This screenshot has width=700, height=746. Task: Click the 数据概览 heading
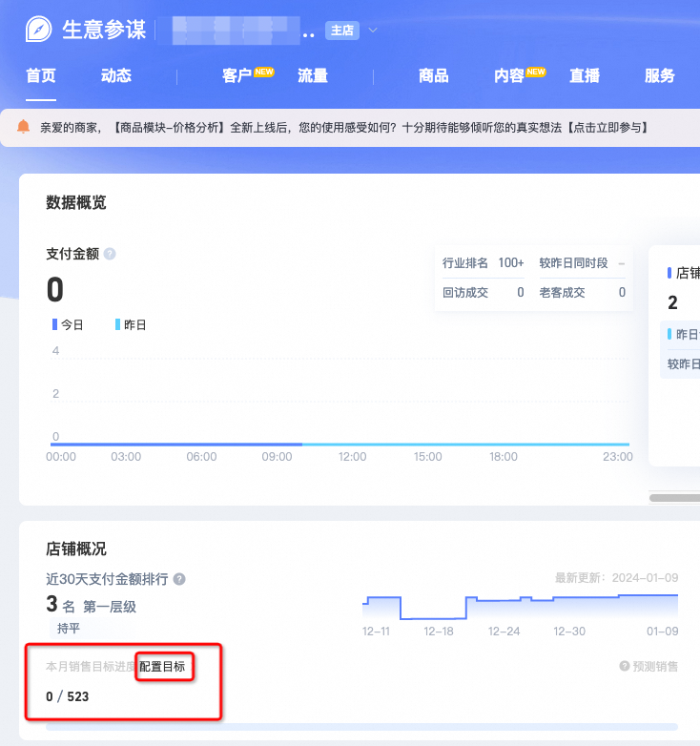click(x=76, y=202)
